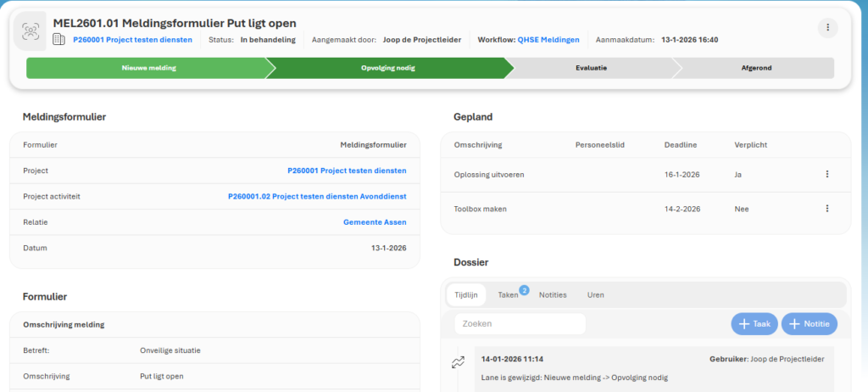Screen dimensions: 868x392
Task: Click the plus Notitie button
Action: click(809, 323)
